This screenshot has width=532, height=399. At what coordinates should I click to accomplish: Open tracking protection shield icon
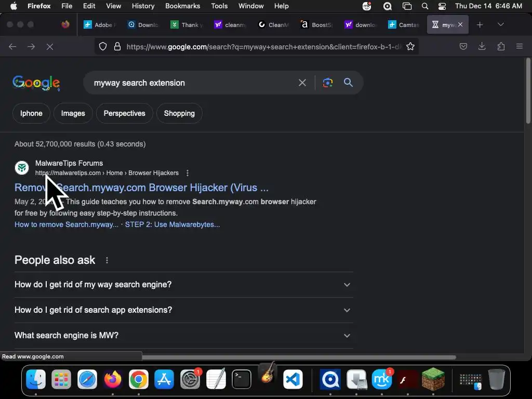(103, 46)
